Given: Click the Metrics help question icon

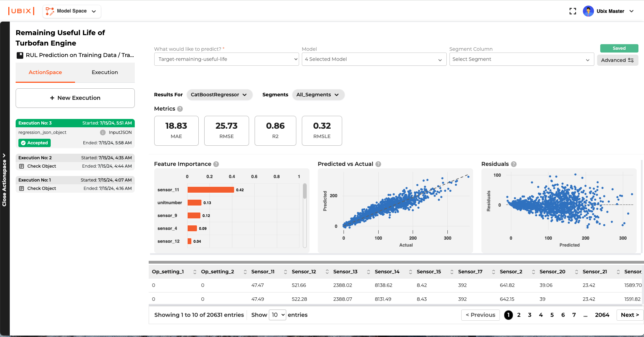Looking at the screenshot, I should point(180,109).
